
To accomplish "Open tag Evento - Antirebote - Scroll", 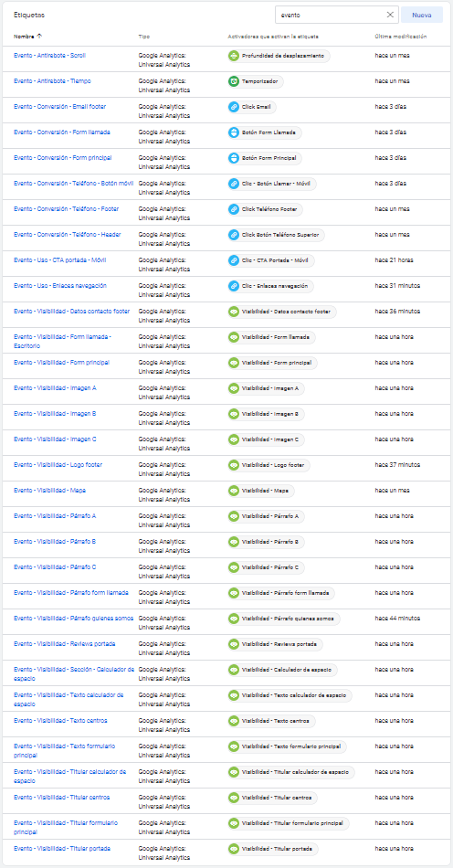I will (x=50, y=56).
